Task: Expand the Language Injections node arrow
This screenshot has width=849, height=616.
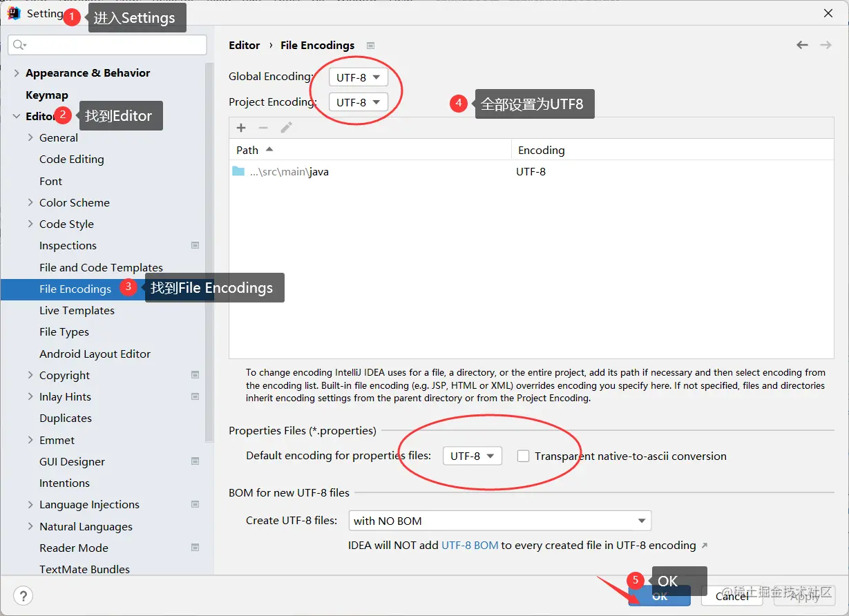Action: pos(30,504)
